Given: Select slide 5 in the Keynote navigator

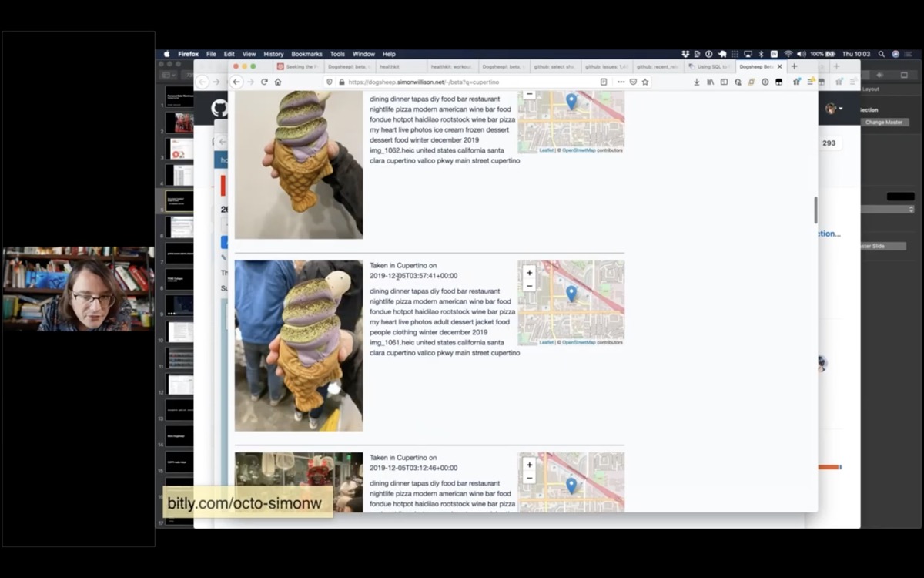Looking at the screenshot, I should click(181, 200).
